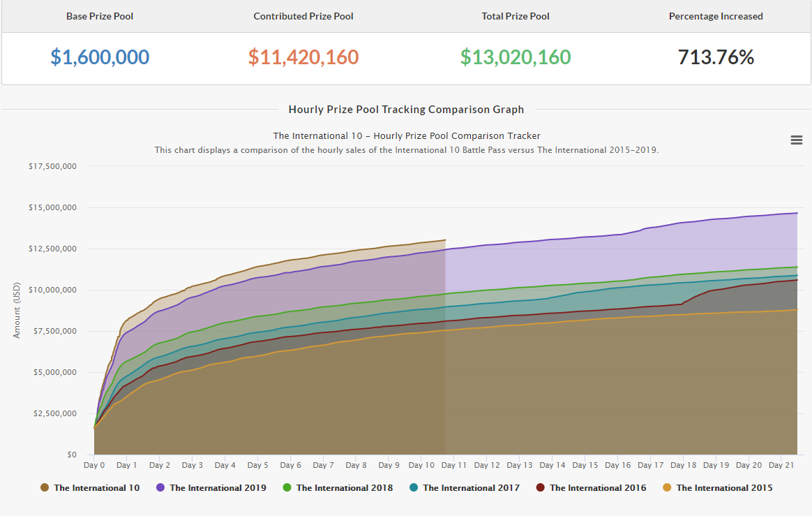The width and height of the screenshot is (812, 516).
Task: Click the Contributed Prize Pool header
Action: click(x=303, y=16)
